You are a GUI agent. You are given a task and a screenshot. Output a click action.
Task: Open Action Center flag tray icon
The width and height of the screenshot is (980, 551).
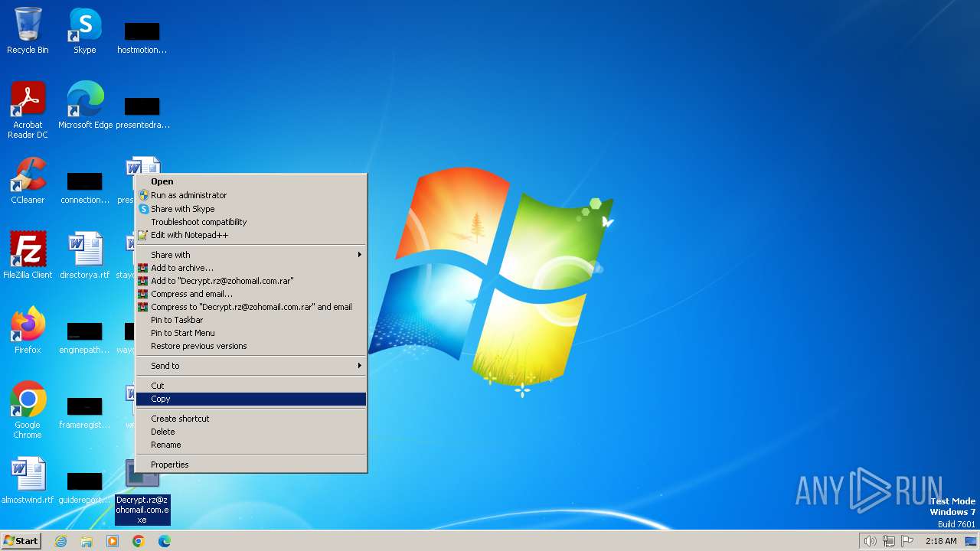coord(907,541)
